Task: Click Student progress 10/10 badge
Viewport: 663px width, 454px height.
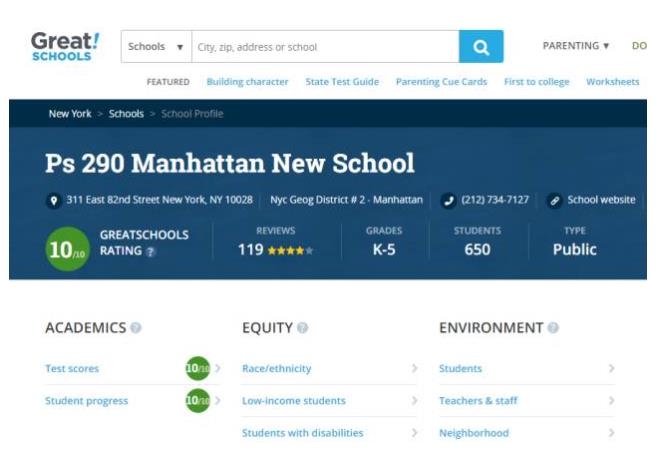Action: tap(197, 400)
